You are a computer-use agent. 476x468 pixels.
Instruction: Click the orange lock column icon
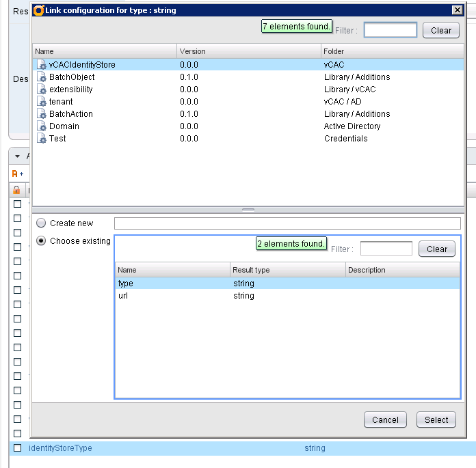(16, 190)
